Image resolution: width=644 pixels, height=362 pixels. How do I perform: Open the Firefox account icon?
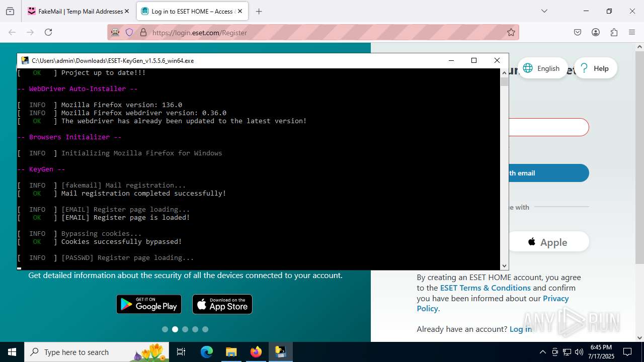596,32
